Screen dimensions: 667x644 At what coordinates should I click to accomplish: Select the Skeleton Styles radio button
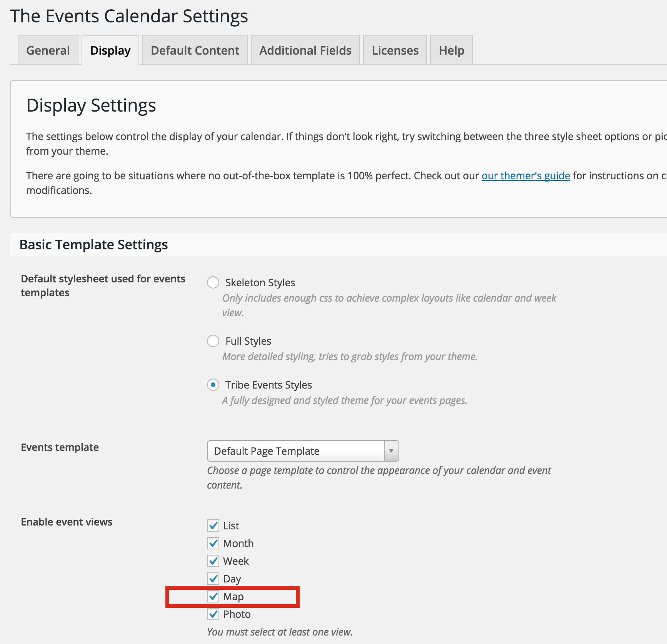click(x=213, y=282)
